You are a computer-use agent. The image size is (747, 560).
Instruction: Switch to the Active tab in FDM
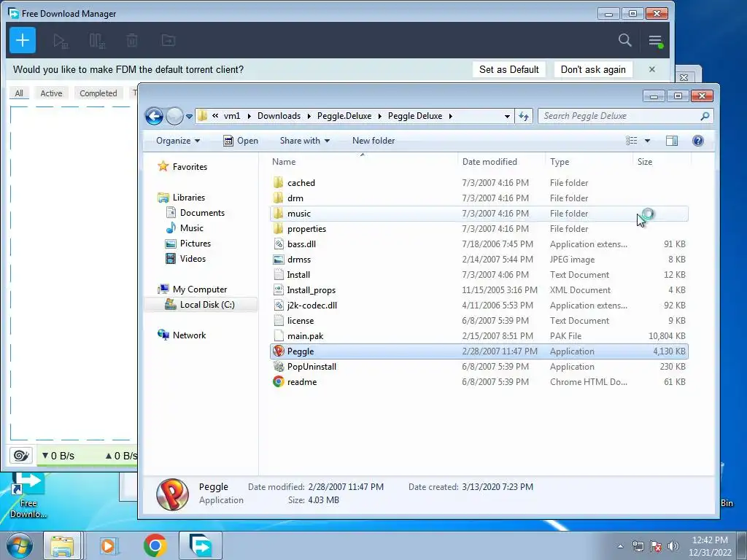coord(51,93)
